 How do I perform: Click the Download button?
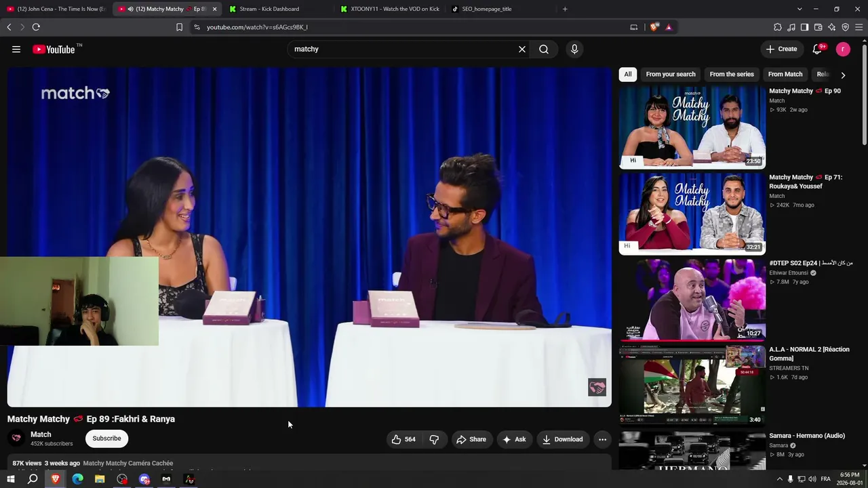tap(563, 439)
